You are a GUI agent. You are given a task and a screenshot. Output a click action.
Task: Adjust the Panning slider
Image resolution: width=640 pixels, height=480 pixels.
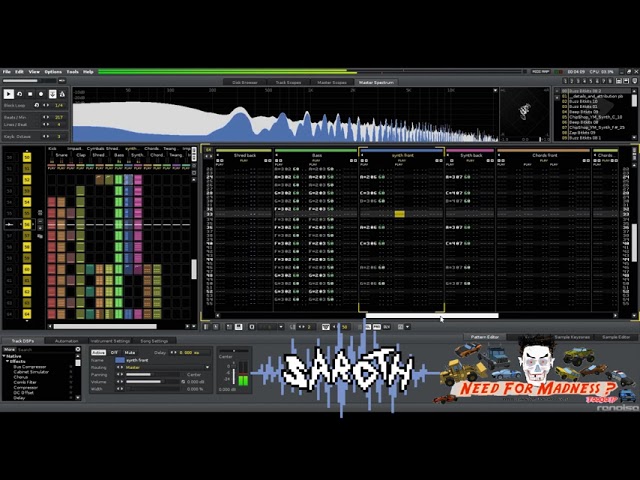[154, 375]
